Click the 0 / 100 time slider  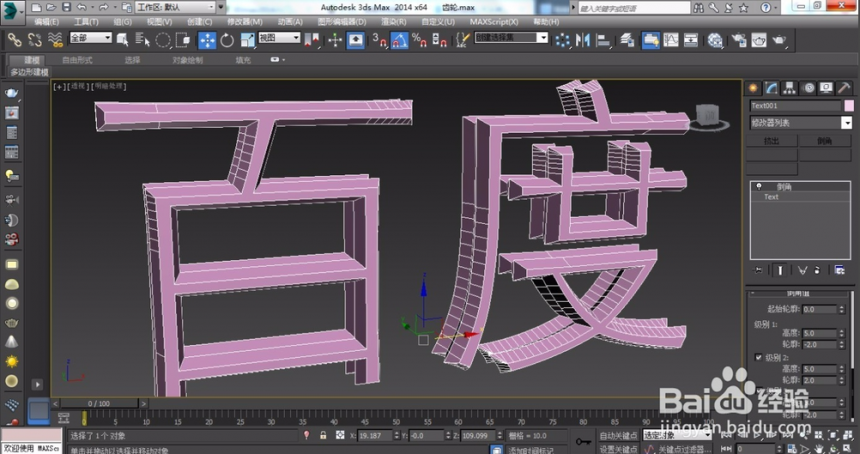[x=99, y=404]
